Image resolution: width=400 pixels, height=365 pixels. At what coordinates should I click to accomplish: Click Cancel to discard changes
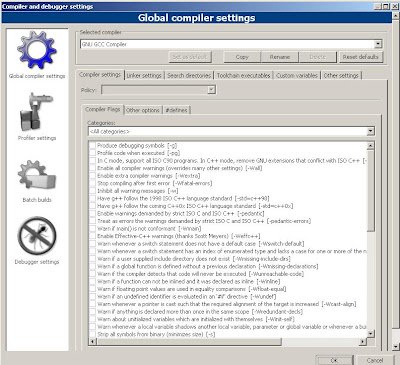tap(375, 360)
